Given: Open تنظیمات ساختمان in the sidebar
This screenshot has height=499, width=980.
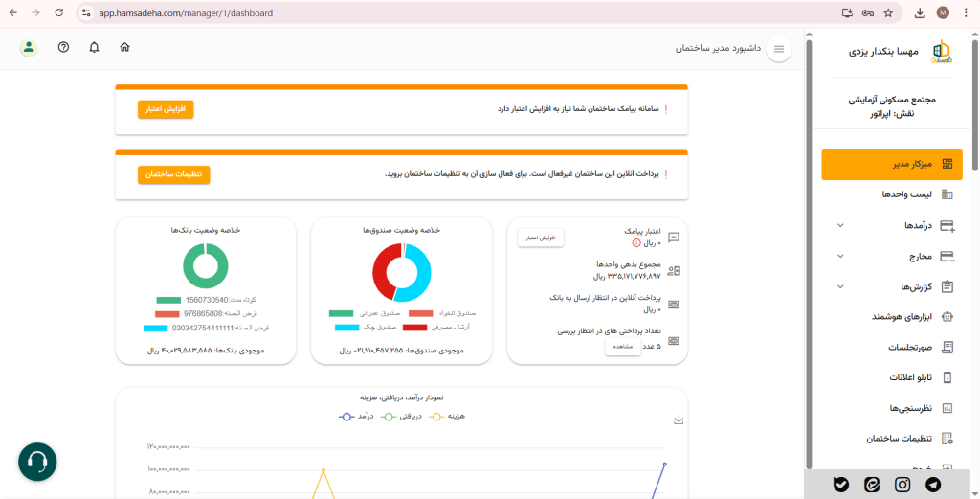Looking at the screenshot, I should coord(892,439).
